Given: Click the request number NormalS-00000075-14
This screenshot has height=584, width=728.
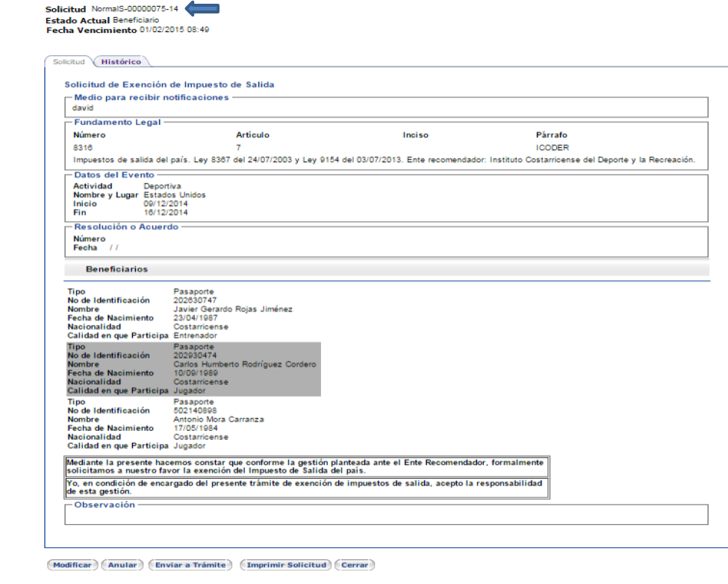Looking at the screenshot, I should (134, 8).
